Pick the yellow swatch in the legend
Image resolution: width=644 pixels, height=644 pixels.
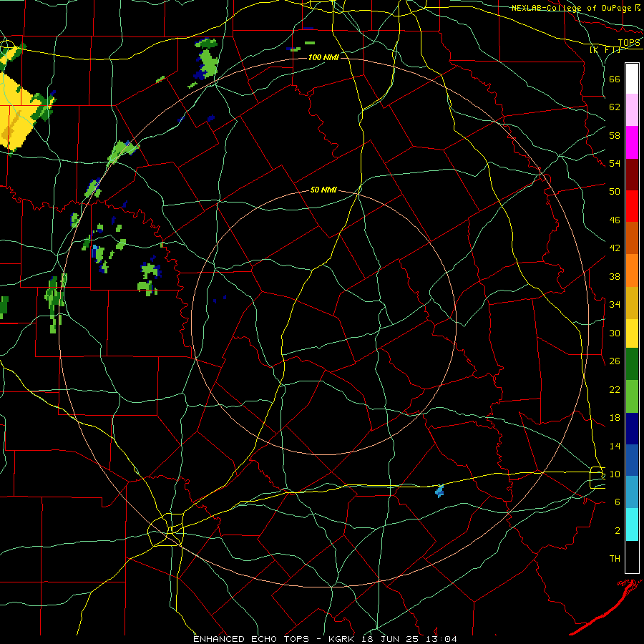tap(632, 333)
